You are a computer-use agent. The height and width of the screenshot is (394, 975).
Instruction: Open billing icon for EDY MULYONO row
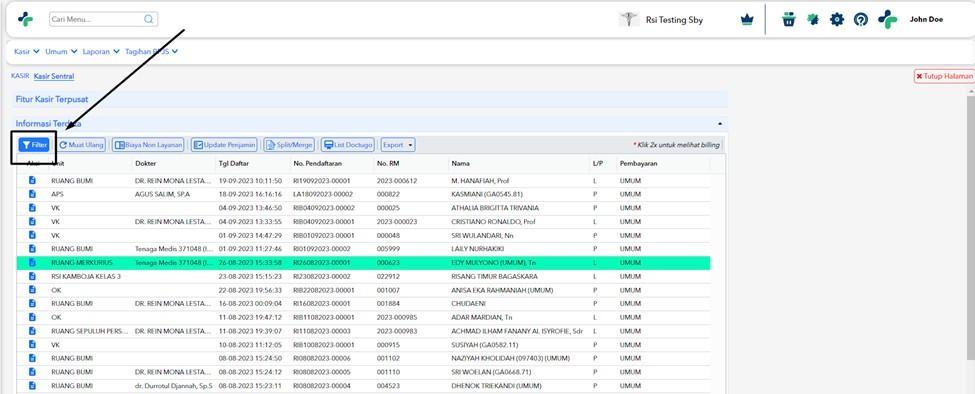pyautogui.click(x=32, y=262)
